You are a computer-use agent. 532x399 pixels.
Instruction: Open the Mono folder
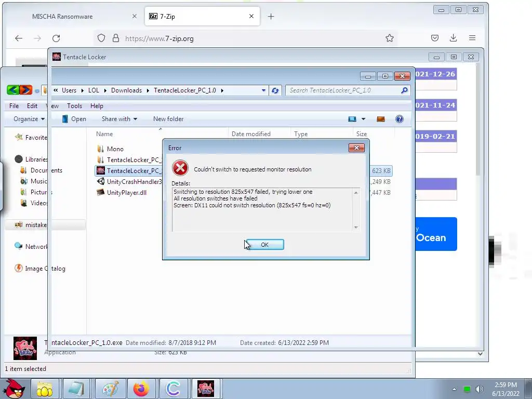pos(115,149)
